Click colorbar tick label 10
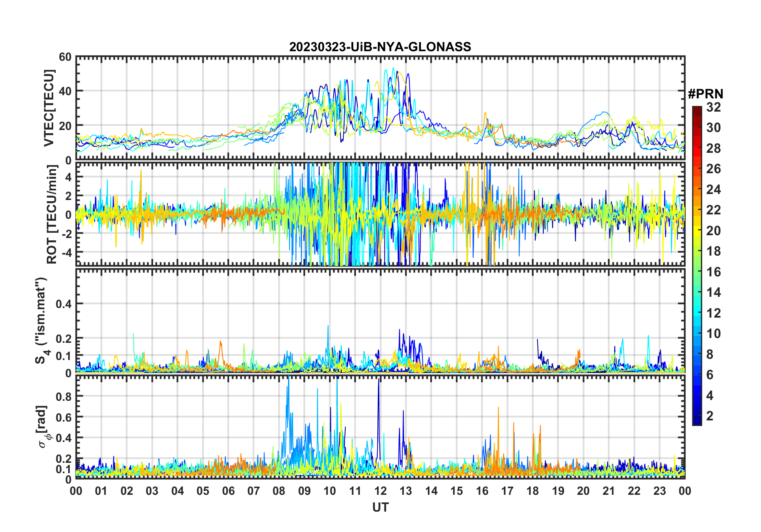The image size is (761, 532). tap(713, 333)
